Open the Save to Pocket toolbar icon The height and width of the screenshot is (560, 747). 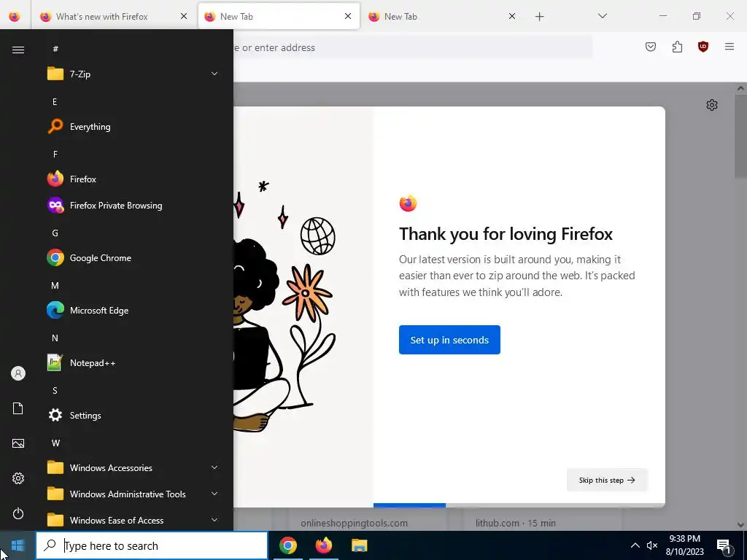650,47
